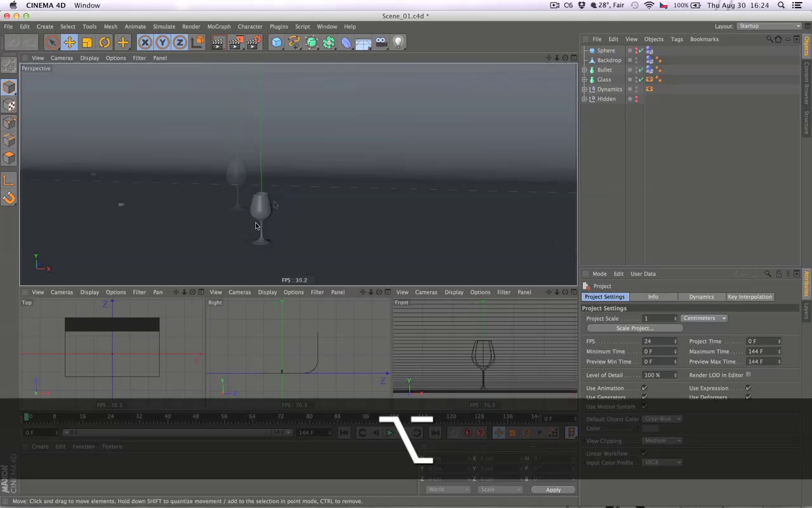Open the deformer objects icon
Viewport: 812px width, 508px height.
[x=346, y=43]
